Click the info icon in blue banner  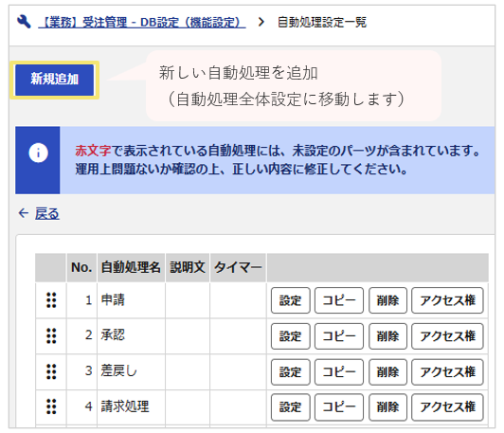[38, 153]
